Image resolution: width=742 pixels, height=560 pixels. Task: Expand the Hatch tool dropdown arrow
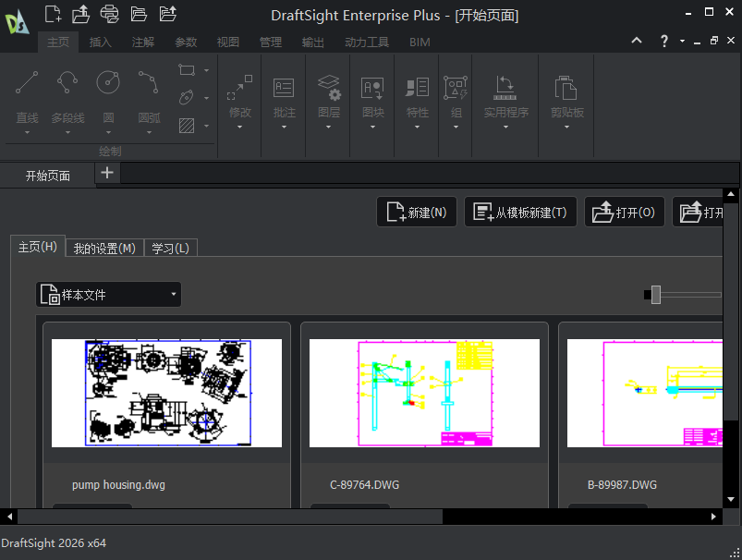(x=206, y=126)
